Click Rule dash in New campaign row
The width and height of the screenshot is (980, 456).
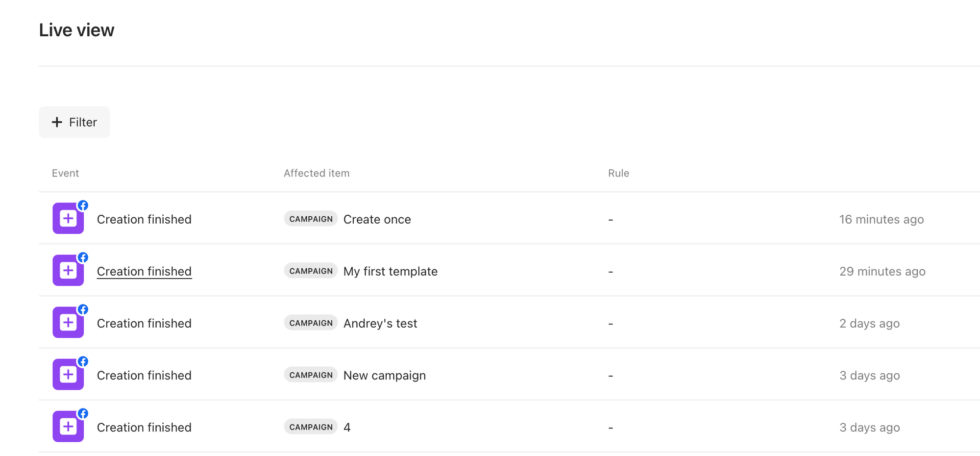tap(611, 376)
